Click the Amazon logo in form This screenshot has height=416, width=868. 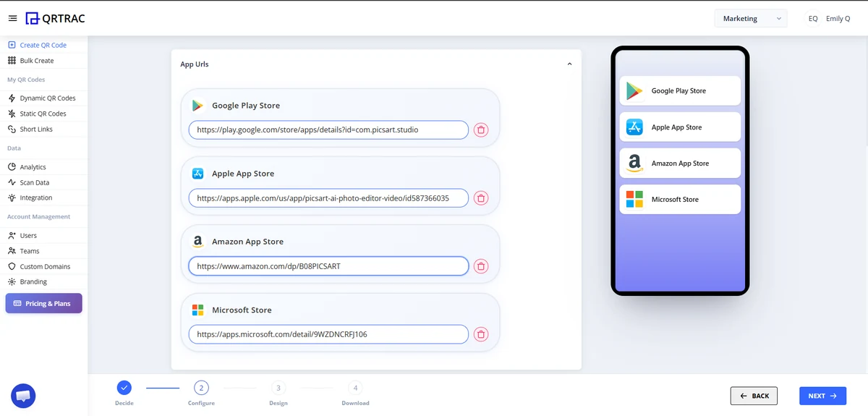point(197,242)
